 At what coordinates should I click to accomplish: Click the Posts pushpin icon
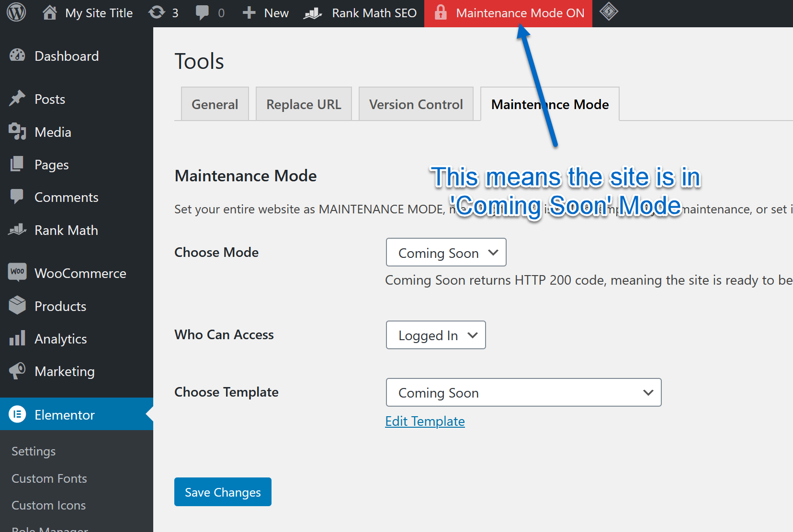(17, 99)
